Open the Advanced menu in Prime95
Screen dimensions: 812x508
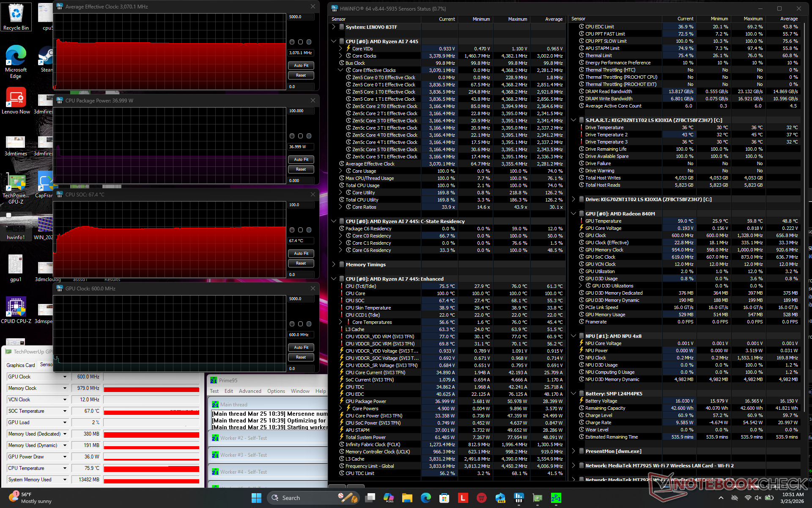[250, 391]
